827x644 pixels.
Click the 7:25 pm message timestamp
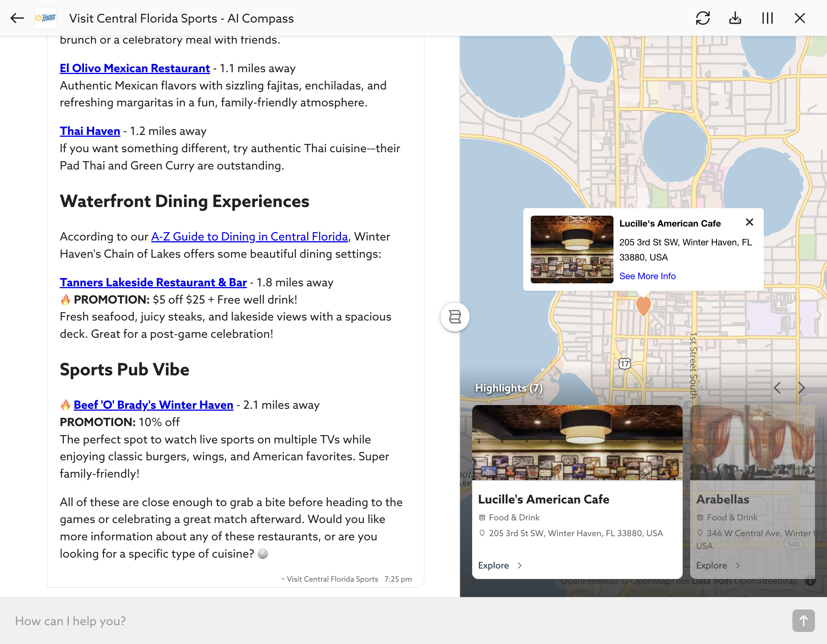pyautogui.click(x=398, y=579)
